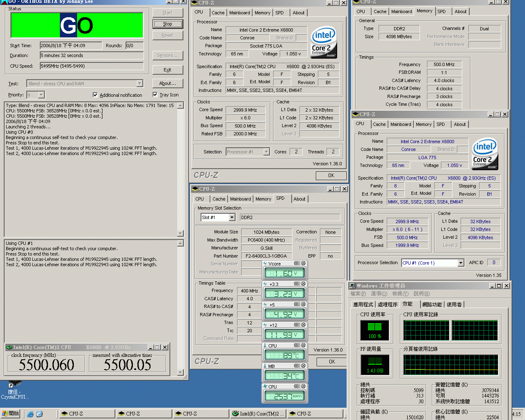
Task: Open the Start menu button
Action: [x=11, y=413]
